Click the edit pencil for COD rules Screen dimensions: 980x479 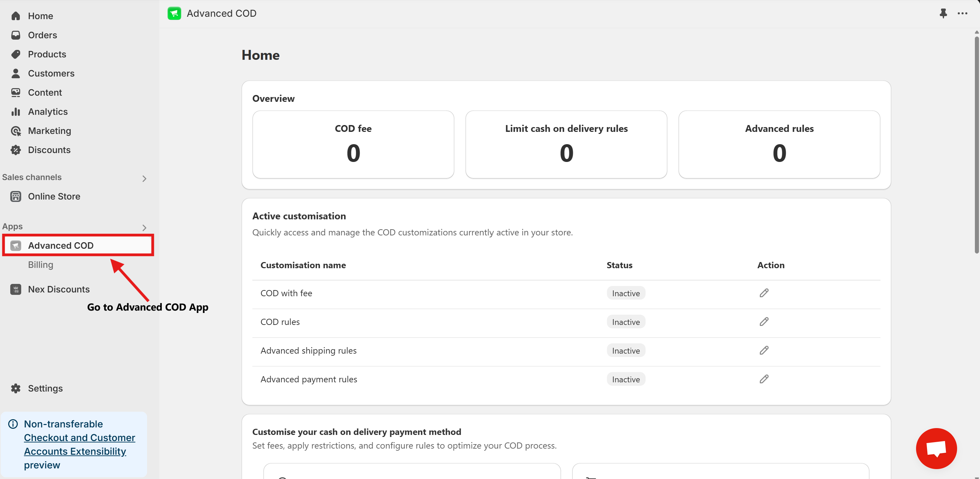point(764,321)
